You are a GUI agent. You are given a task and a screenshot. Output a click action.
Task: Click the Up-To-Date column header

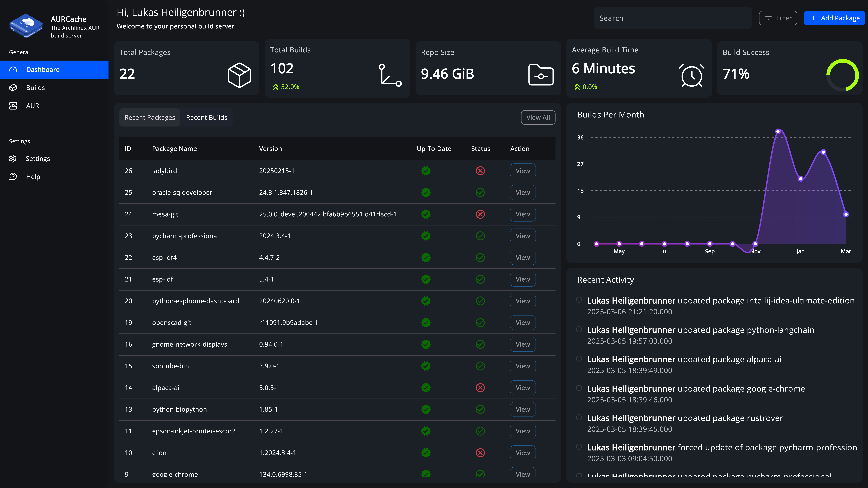pyautogui.click(x=434, y=149)
